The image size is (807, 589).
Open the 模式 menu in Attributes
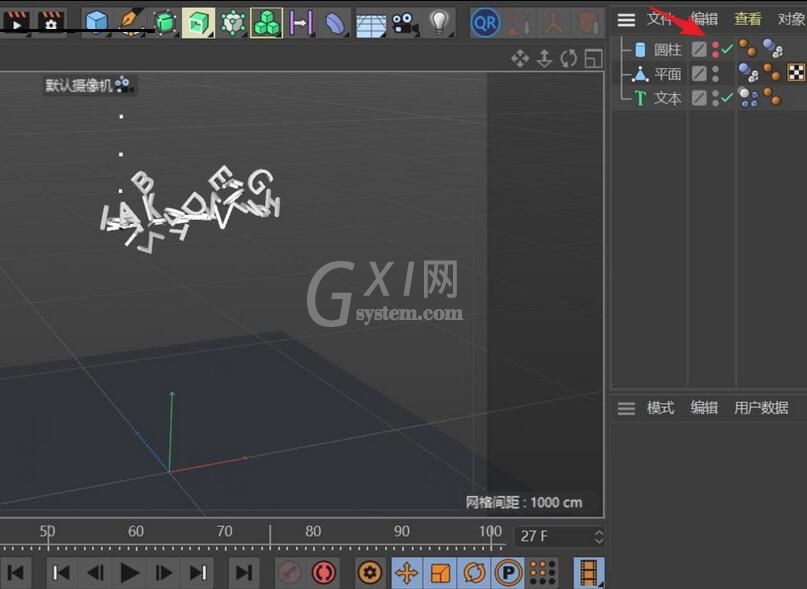coord(660,408)
